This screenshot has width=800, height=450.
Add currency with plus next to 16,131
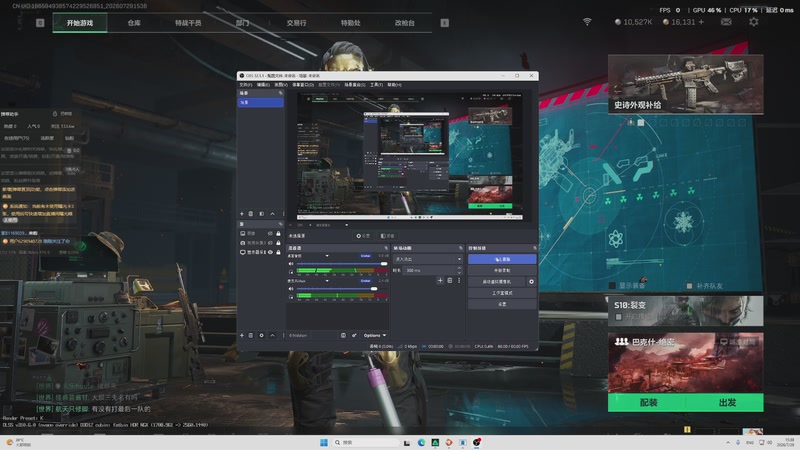[701, 22]
